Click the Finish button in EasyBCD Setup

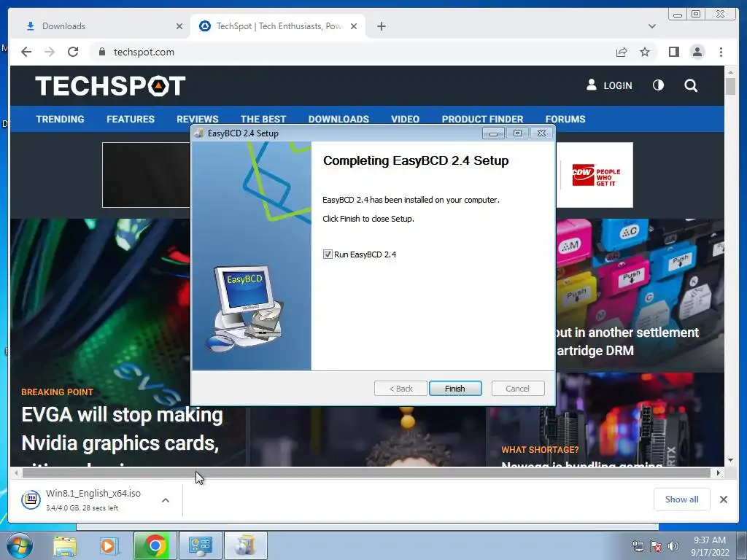pyautogui.click(x=455, y=389)
